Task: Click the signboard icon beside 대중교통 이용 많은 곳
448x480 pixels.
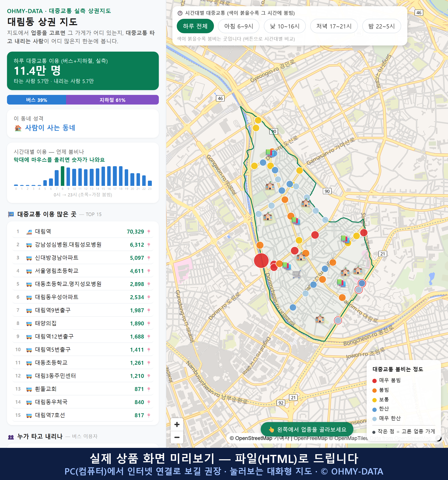Action: pos(11,214)
